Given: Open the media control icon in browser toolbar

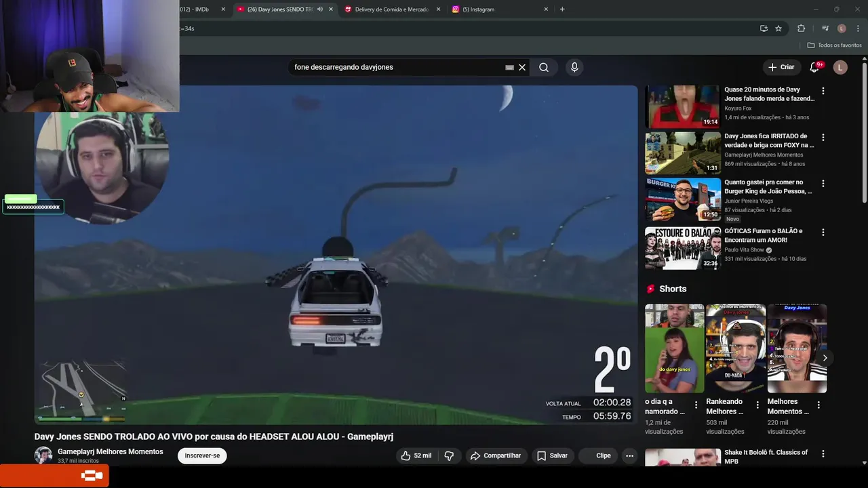Looking at the screenshot, I should coord(825,28).
